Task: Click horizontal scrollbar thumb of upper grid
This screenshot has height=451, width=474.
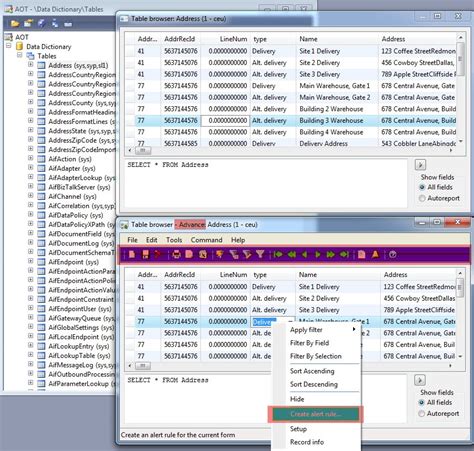Action: click(x=143, y=151)
